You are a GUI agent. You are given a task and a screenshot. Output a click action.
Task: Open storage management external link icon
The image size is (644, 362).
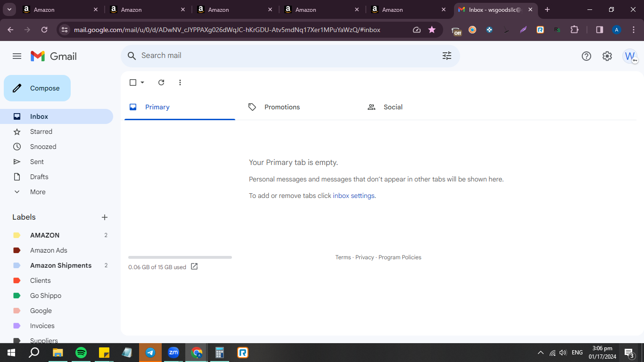point(194,267)
